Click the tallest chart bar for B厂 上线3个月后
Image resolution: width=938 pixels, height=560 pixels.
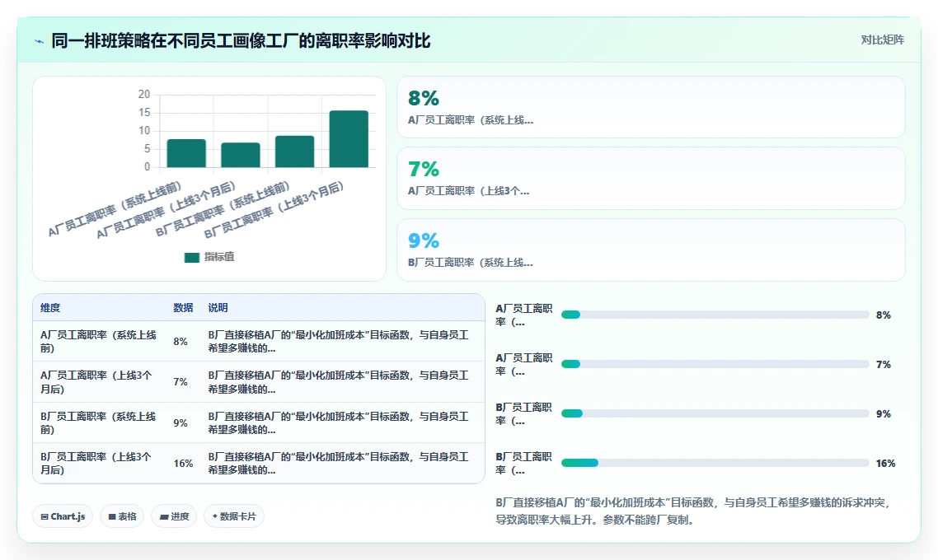pos(349,138)
